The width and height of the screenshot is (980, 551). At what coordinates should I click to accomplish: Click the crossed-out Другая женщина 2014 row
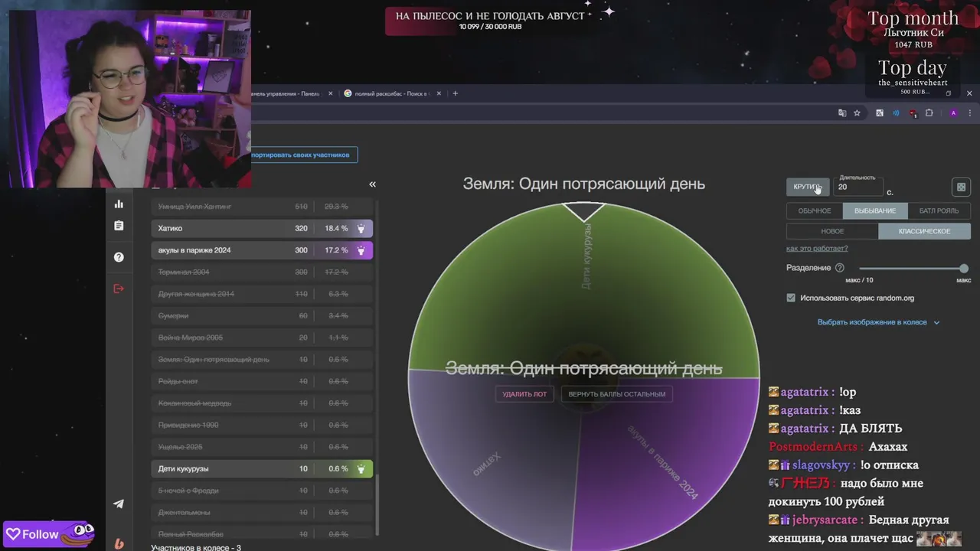[262, 294]
